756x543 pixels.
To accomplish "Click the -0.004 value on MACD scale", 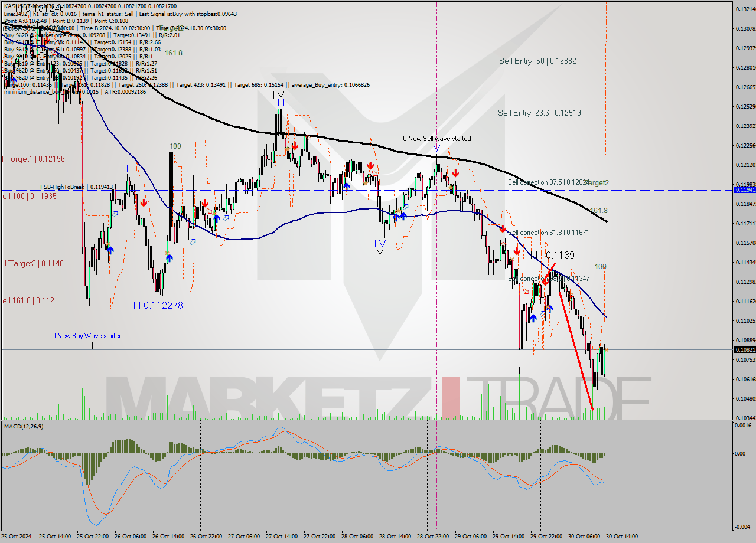I will (743, 527).
